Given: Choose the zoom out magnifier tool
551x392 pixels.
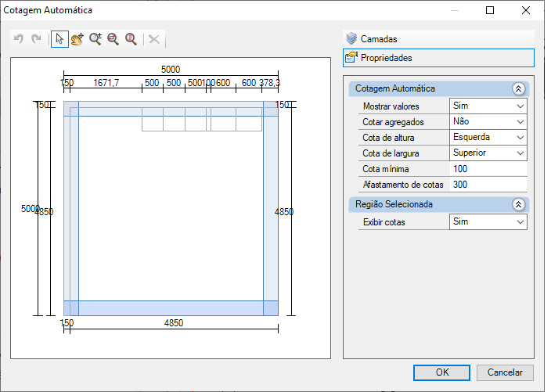Looking at the screenshot, I should coord(113,38).
